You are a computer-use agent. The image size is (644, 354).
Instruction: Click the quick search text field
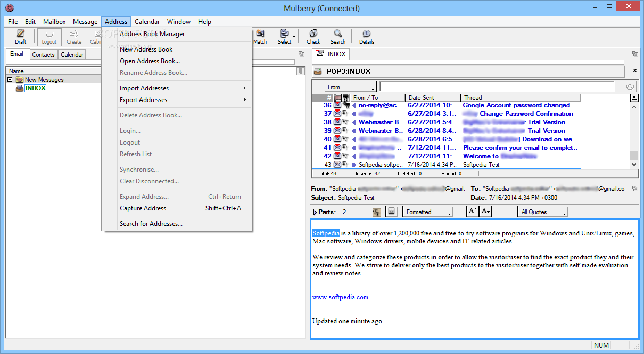[497, 87]
